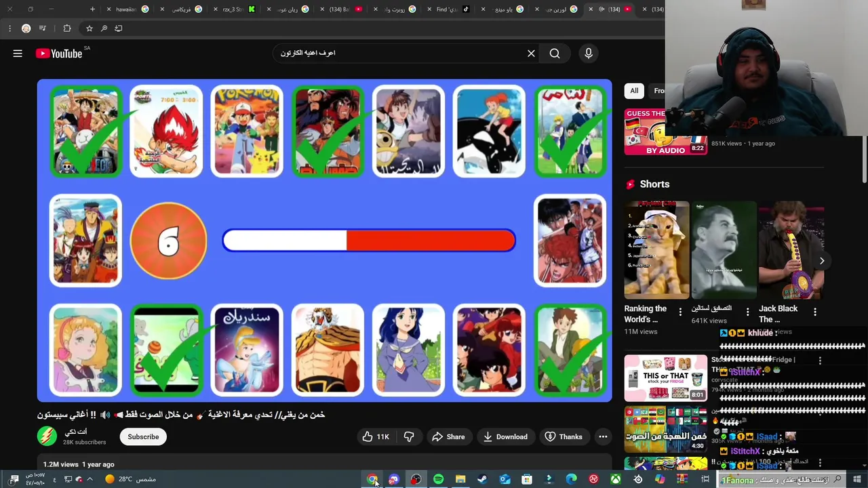Share this video
The image size is (868, 488).
coord(448,436)
